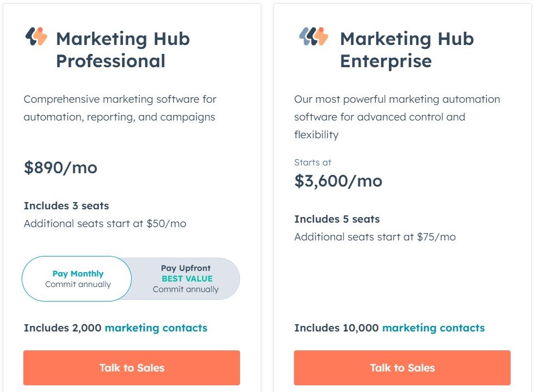Click the Marketing Hub Professional heading
The image size is (534, 392).
pos(122,50)
